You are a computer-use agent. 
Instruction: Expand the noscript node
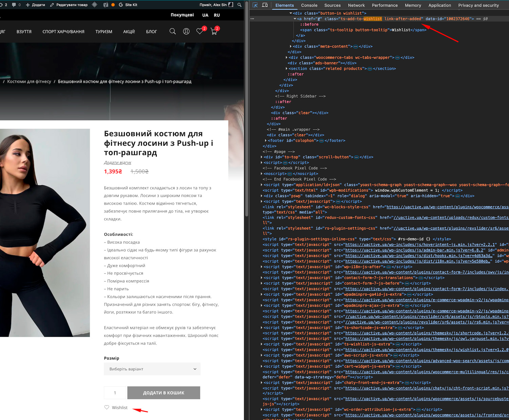(x=262, y=174)
